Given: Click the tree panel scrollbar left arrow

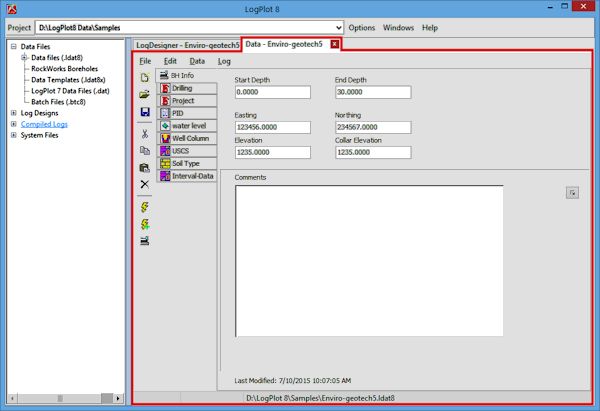Looking at the screenshot, I should pyautogui.click(x=12, y=398).
